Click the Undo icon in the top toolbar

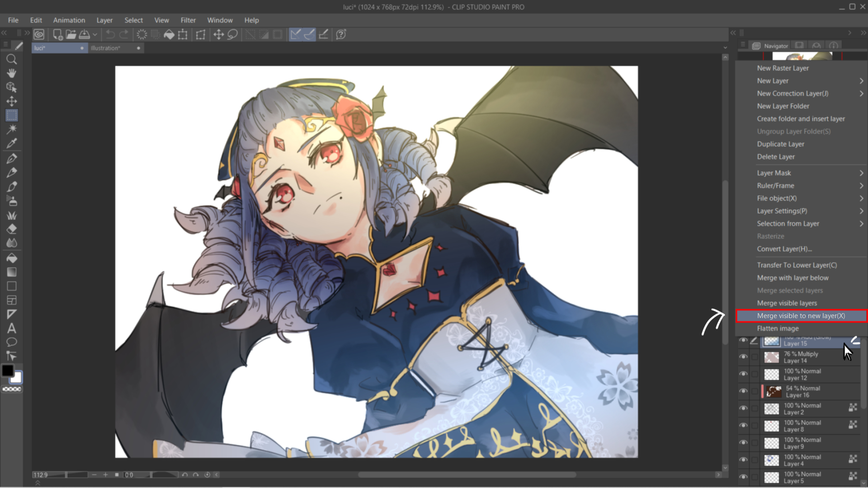[x=110, y=34]
